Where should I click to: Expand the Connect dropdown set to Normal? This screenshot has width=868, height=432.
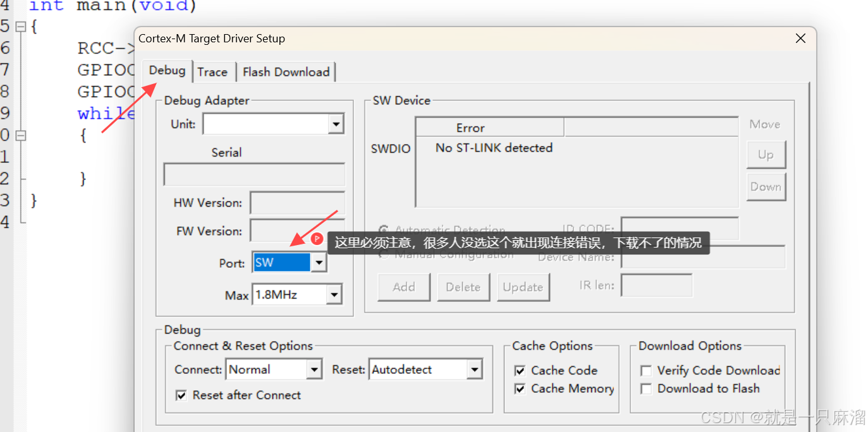[x=315, y=369]
